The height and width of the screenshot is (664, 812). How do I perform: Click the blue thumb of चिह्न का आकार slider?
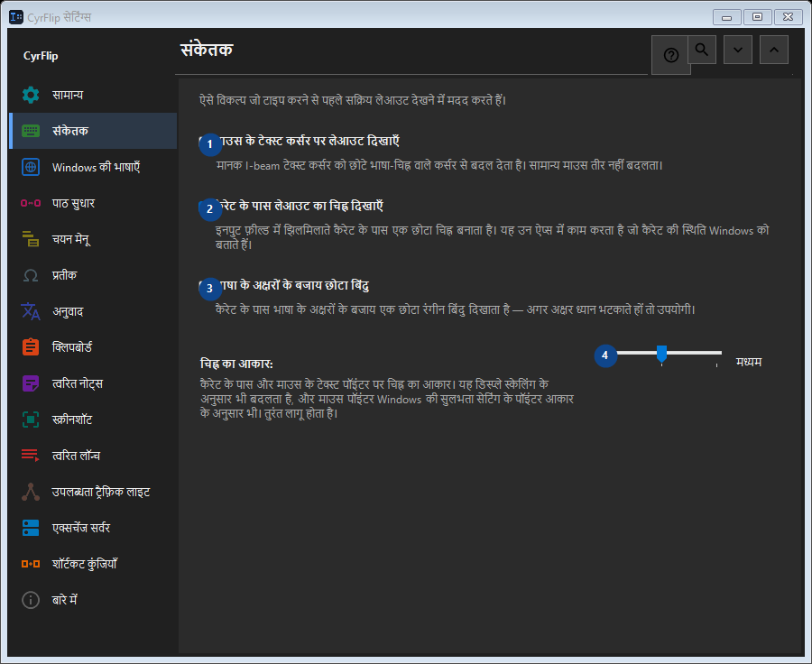661,354
